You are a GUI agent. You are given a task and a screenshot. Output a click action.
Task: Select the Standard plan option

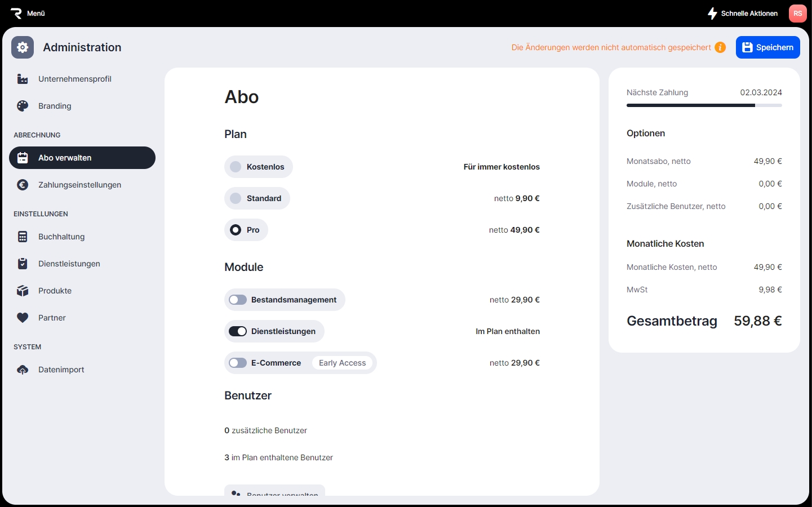click(236, 198)
